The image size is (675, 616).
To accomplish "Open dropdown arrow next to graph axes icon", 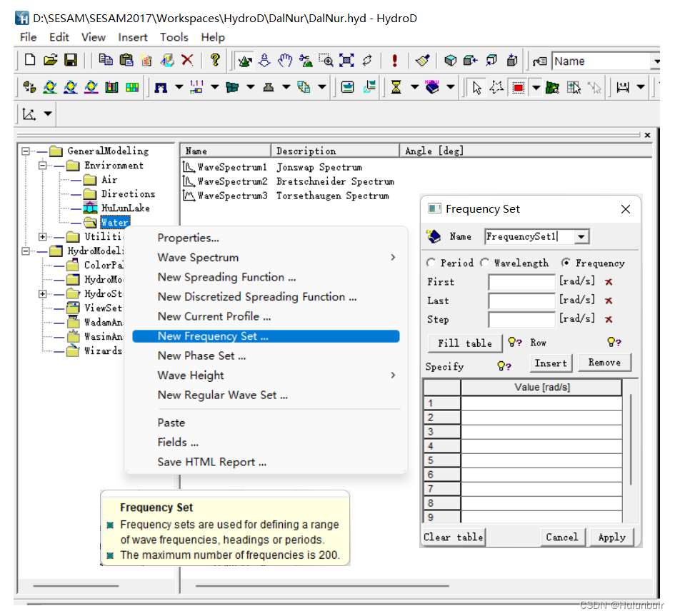I will tap(48, 114).
